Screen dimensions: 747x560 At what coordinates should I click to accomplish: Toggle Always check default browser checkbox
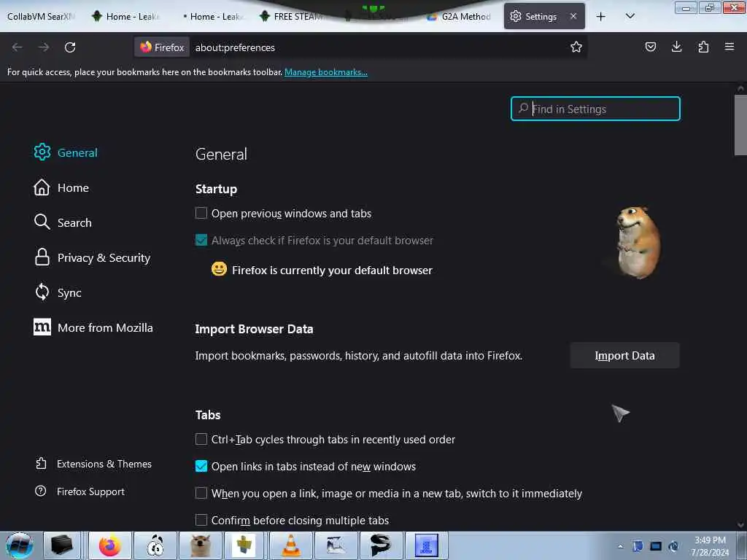[201, 240]
